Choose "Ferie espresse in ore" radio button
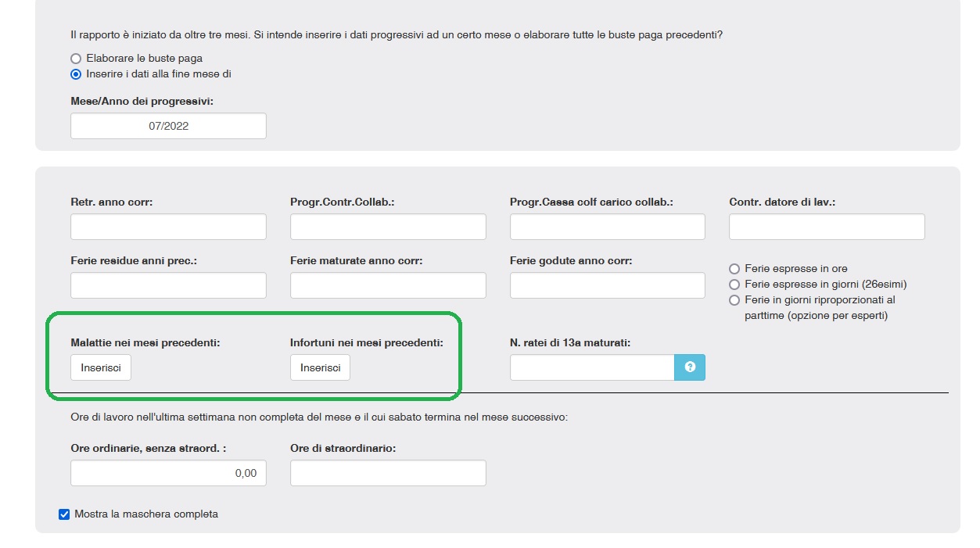Image resolution: width=980 pixels, height=548 pixels. 734,269
